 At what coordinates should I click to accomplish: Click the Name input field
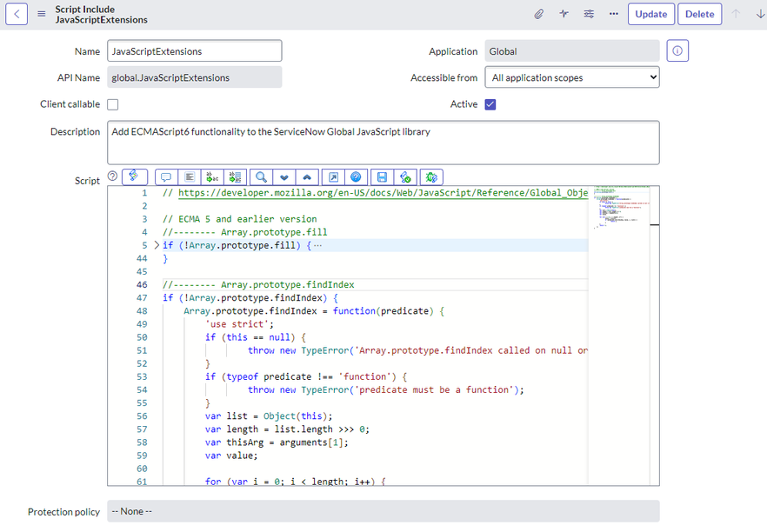click(195, 50)
